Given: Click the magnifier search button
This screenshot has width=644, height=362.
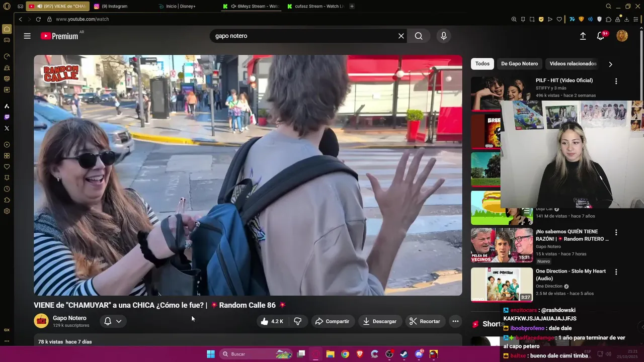Looking at the screenshot, I should click(x=419, y=36).
